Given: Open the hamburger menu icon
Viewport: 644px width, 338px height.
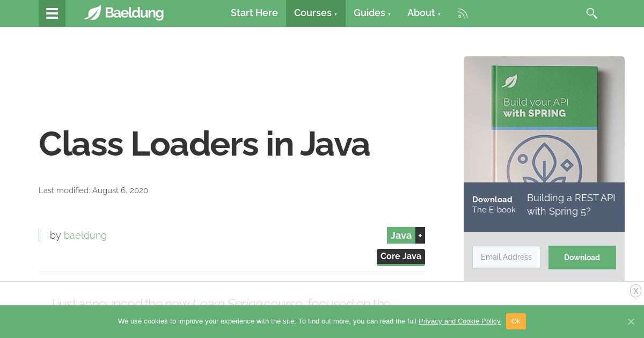Looking at the screenshot, I should 52,13.
